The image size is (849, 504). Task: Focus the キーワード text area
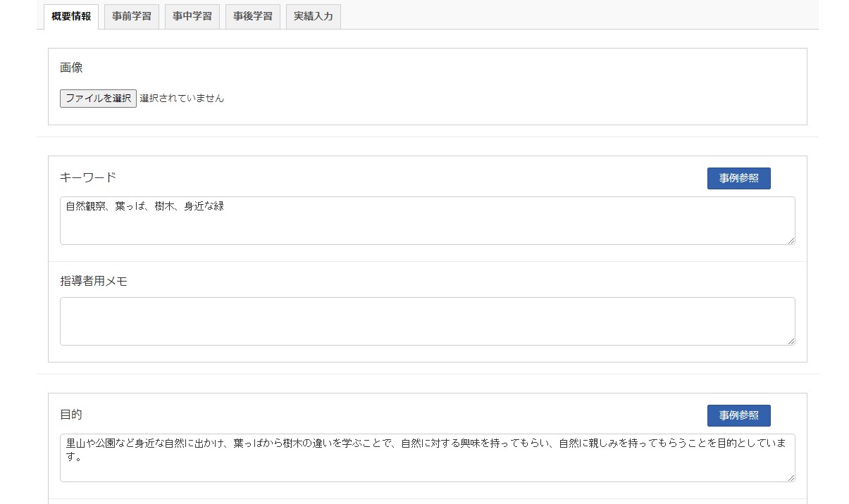tap(428, 220)
